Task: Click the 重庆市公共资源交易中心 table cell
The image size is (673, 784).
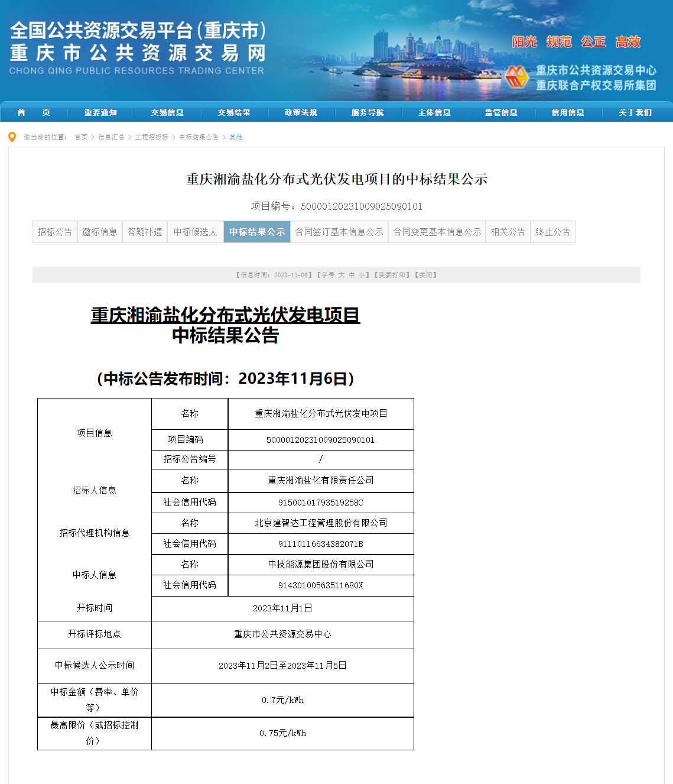Action: coord(282,634)
